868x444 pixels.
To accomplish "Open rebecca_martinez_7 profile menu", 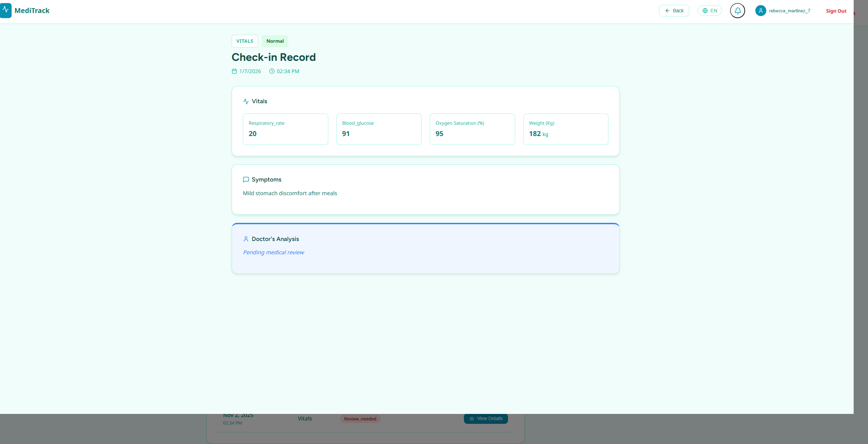I will tap(789, 11).
